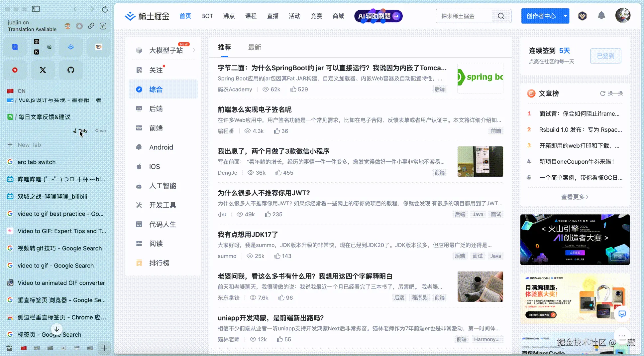Screen dimensions: 644x356
Task: Open the 开发工具 category
Action: [x=163, y=205]
